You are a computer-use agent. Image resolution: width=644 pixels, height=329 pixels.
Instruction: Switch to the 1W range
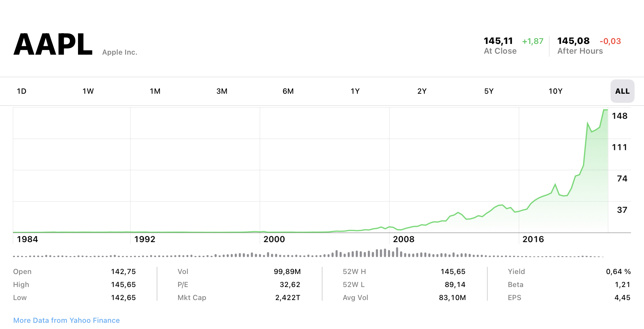click(88, 91)
